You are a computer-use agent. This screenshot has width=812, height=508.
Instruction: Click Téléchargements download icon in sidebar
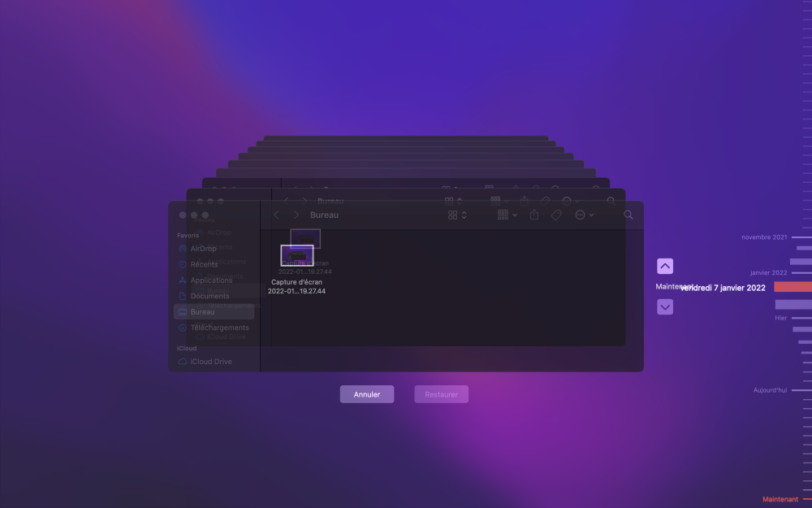[x=182, y=328]
